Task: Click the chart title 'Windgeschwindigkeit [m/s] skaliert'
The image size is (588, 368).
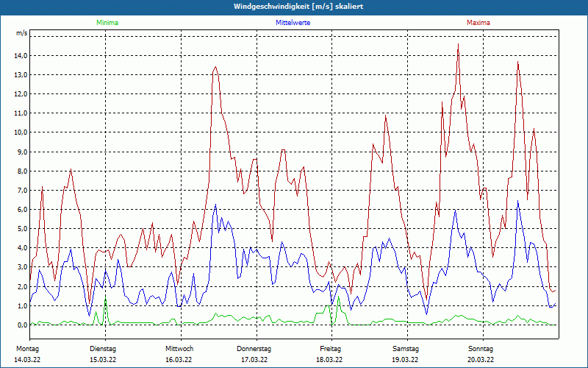Action: 298,7
